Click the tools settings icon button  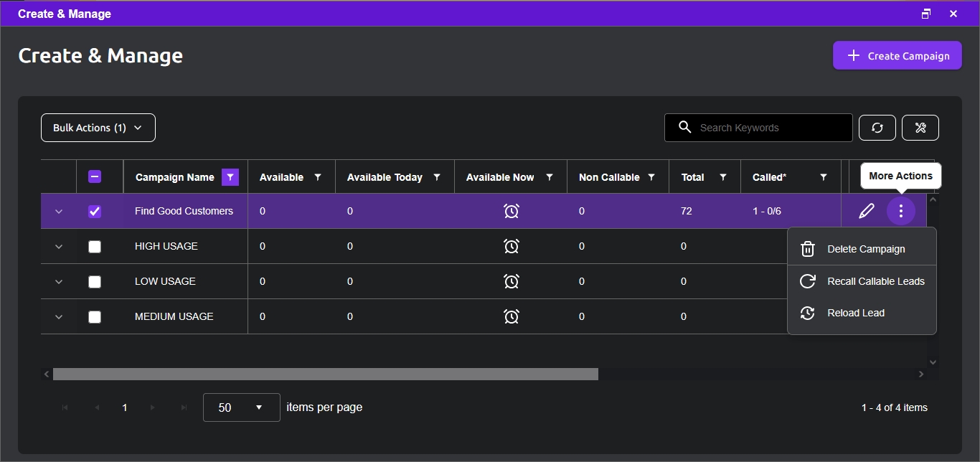click(x=920, y=128)
